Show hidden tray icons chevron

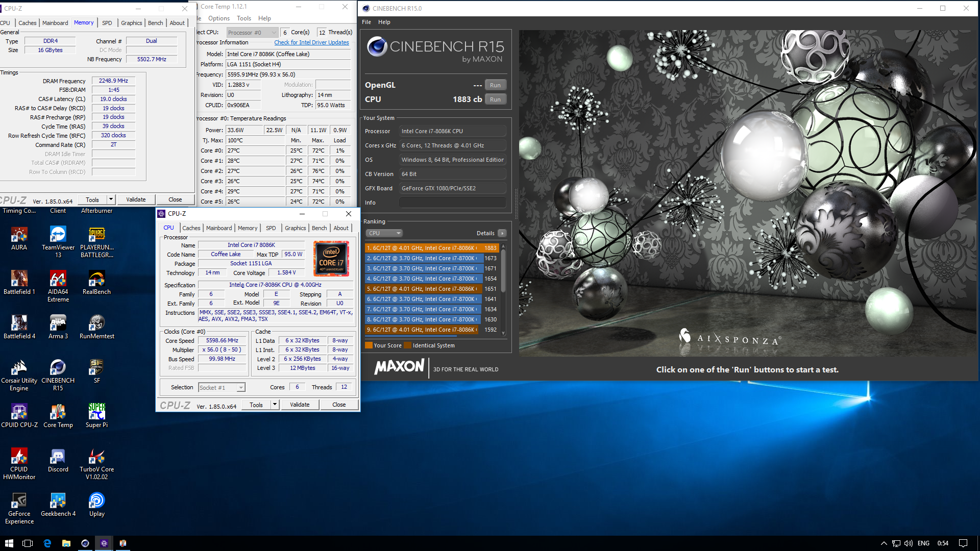(x=884, y=543)
